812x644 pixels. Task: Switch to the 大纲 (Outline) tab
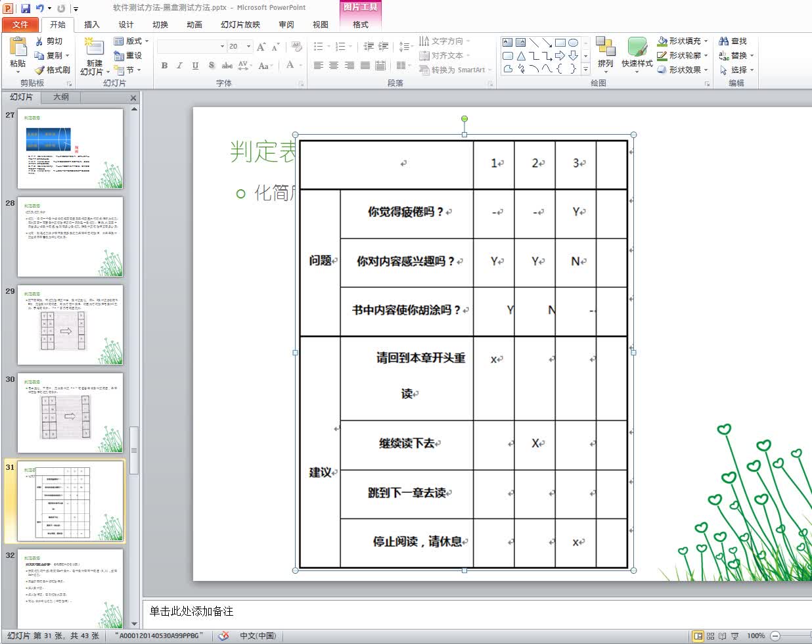pos(61,97)
